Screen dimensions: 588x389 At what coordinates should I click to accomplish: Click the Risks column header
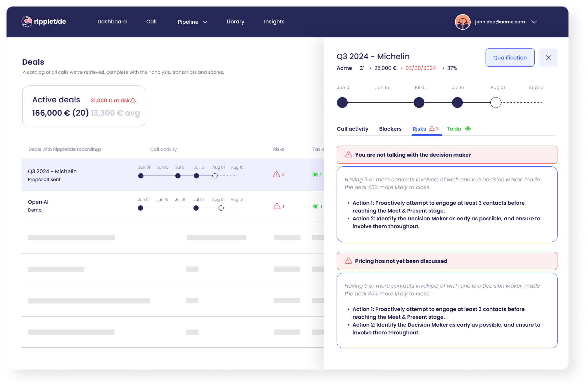tap(279, 149)
